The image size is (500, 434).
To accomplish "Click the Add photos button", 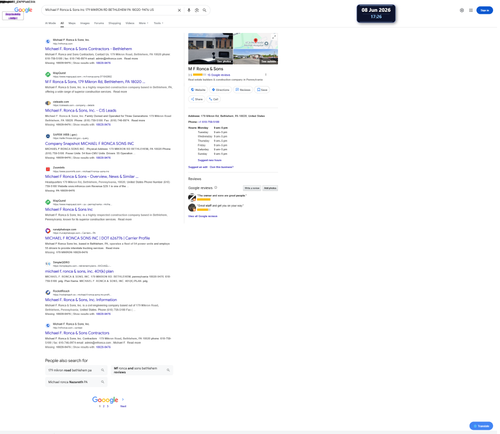I will (270, 188).
